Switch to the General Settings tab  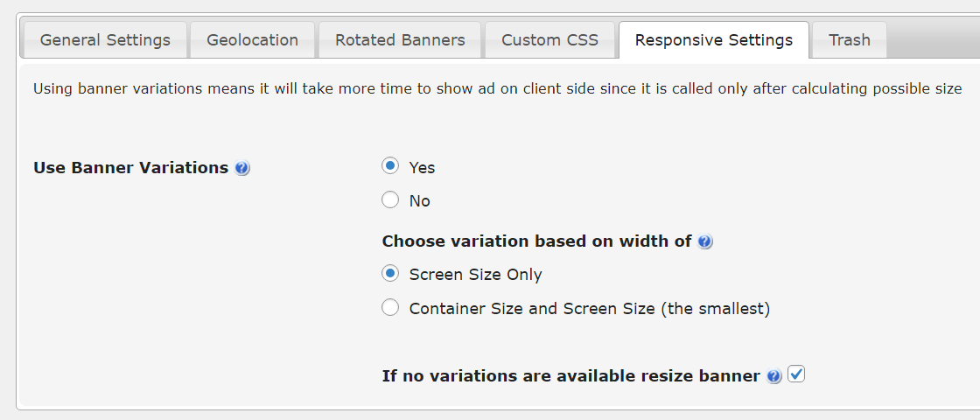(104, 40)
